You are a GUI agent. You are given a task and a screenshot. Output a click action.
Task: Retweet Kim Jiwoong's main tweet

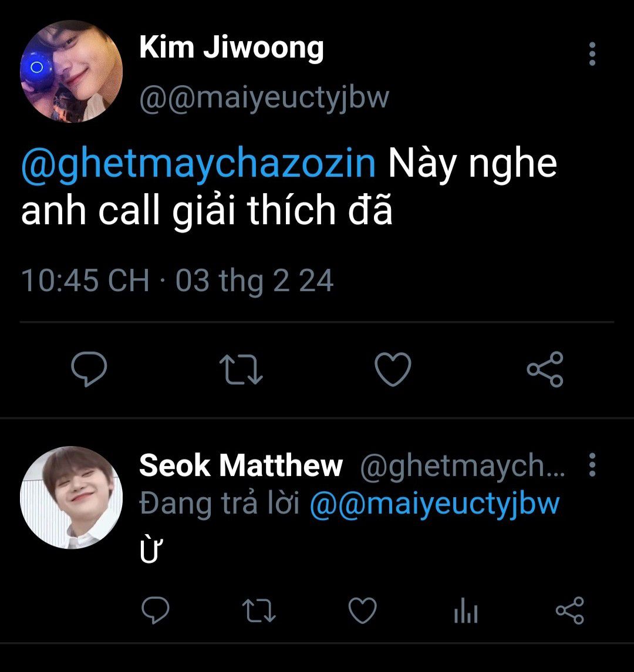pyautogui.click(x=241, y=369)
